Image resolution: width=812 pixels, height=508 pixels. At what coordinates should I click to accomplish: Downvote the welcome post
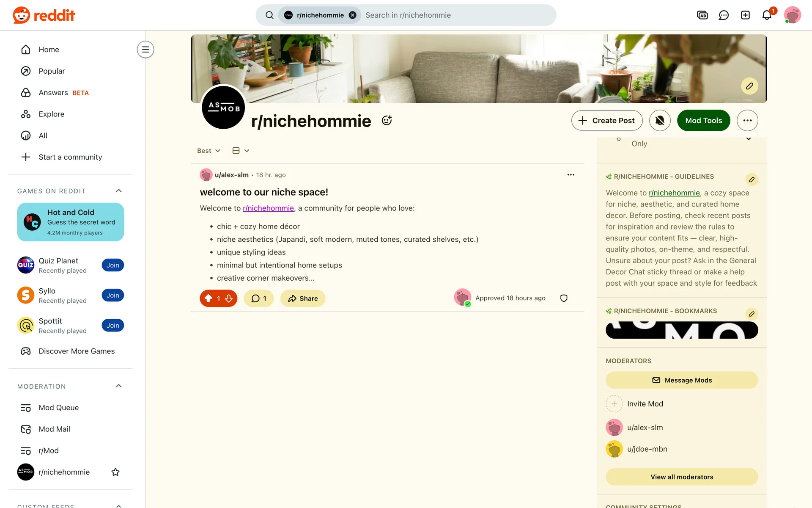click(x=229, y=298)
